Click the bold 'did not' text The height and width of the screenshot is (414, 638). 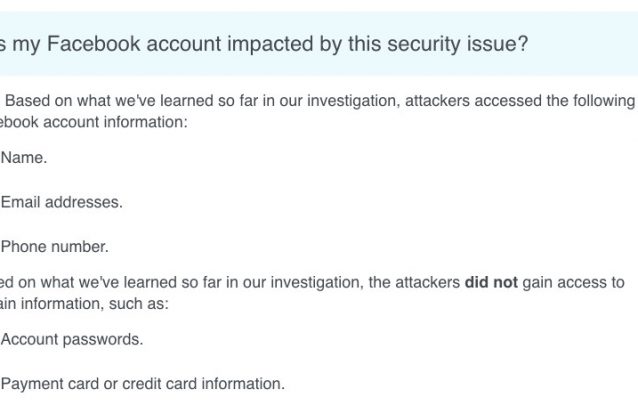point(491,283)
